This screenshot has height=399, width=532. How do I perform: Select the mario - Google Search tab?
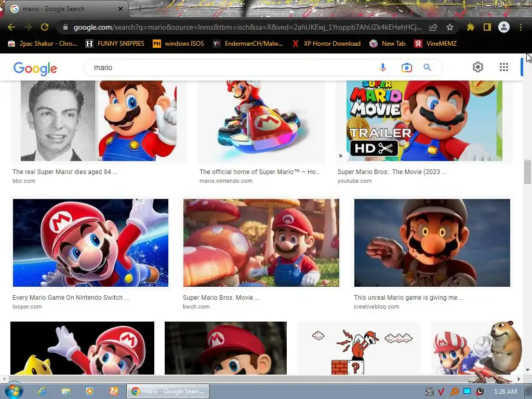pyautogui.click(x=64, y=9)
